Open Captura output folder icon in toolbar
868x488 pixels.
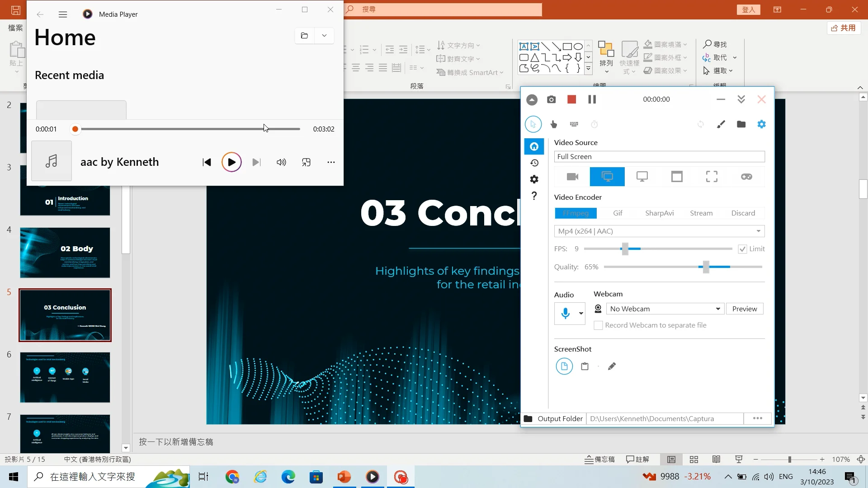tap(741, 124)
